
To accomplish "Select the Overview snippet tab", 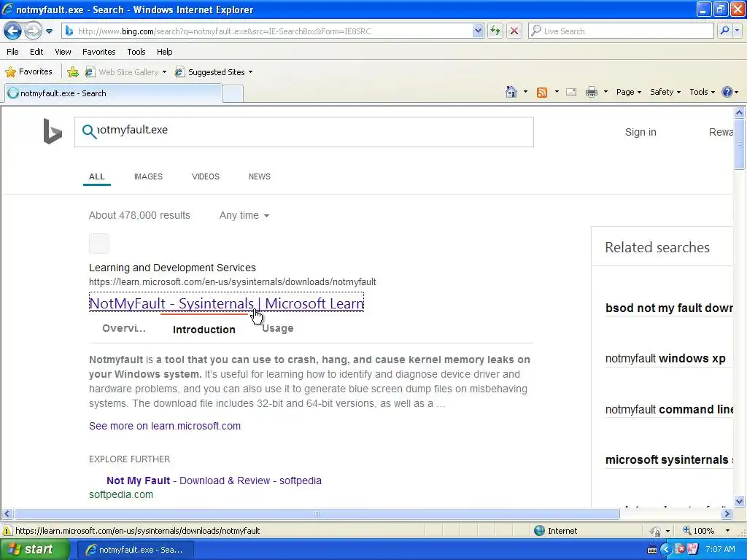I will [124, 329].
